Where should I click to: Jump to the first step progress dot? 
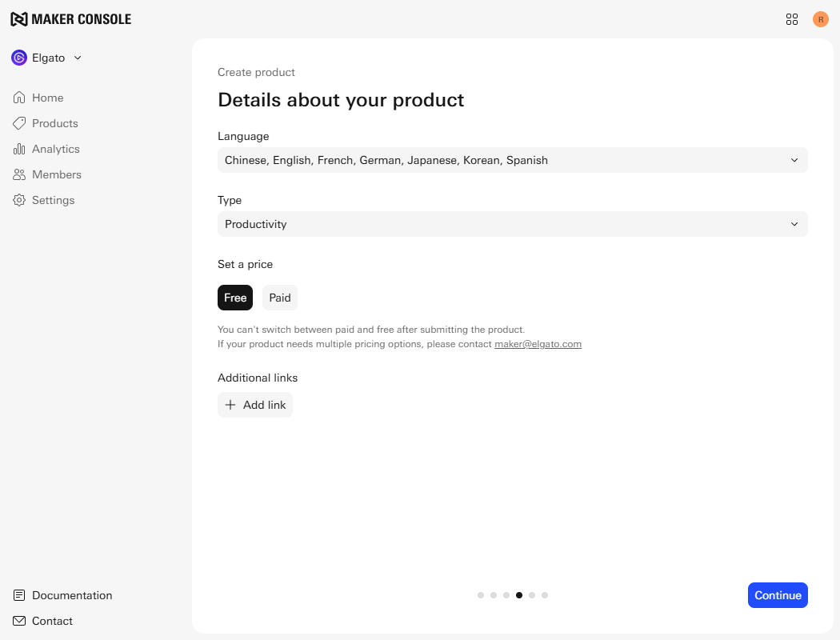coord(481,595)
